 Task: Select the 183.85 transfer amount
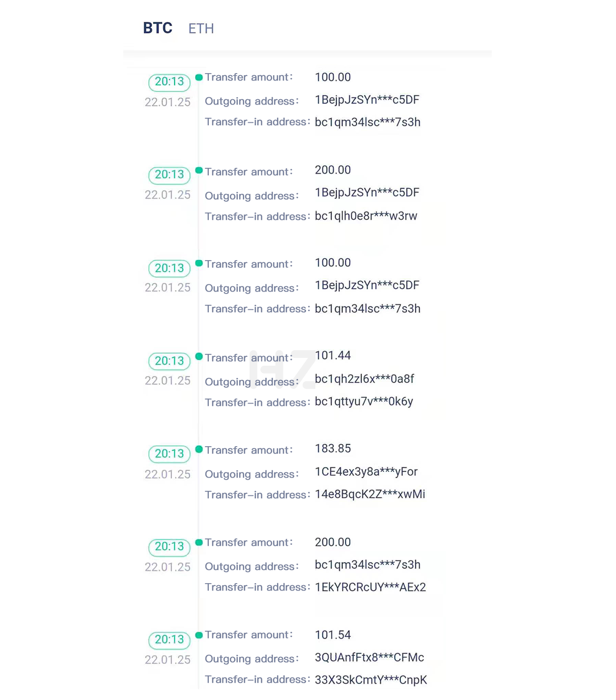coord(333,449)
